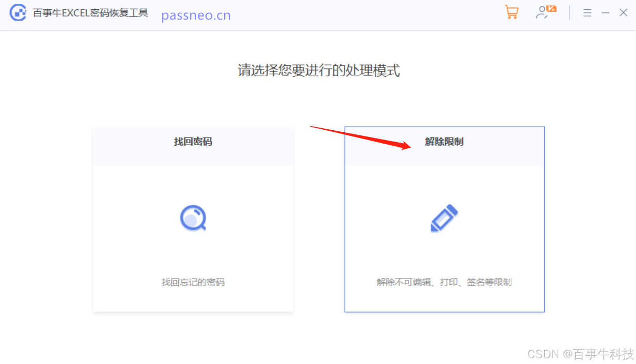This screenshot has width=636, height=364.
Task: Click the 百事牛EXCEL密码恢复工具 title text
Action: (x=91, y=13)
